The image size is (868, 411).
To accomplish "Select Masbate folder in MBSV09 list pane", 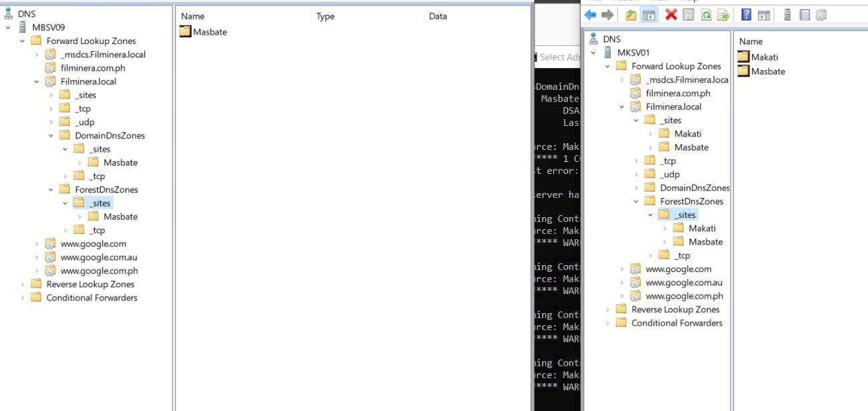I will point(203,32).
